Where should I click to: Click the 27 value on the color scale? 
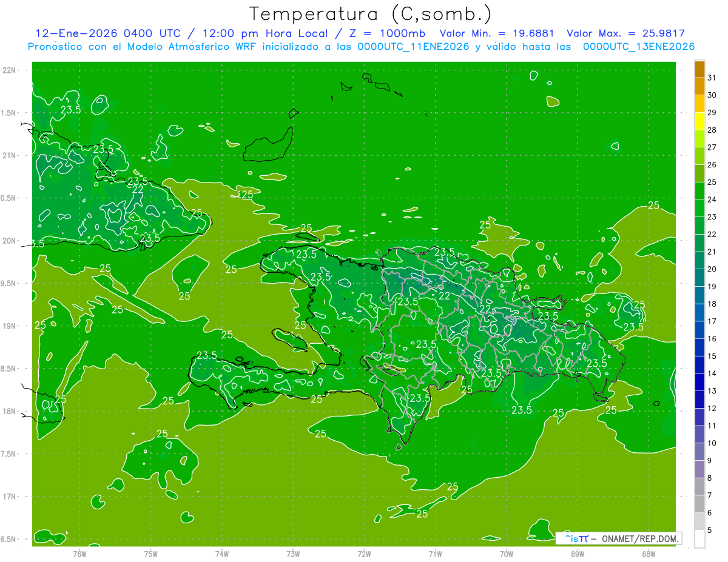712,147
